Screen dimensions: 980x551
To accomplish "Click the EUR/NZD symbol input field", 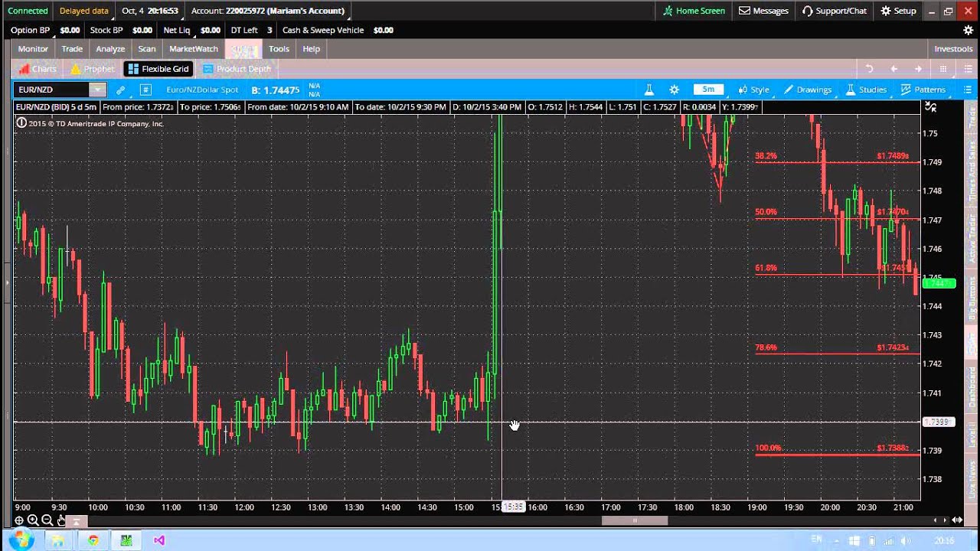I will (51, 90).
